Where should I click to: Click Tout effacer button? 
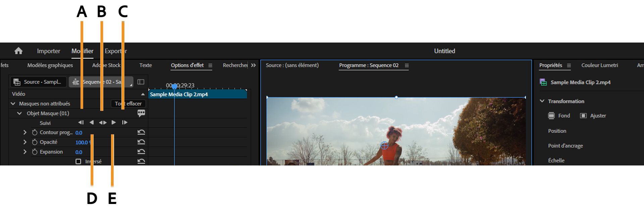(x=128, y=103)
